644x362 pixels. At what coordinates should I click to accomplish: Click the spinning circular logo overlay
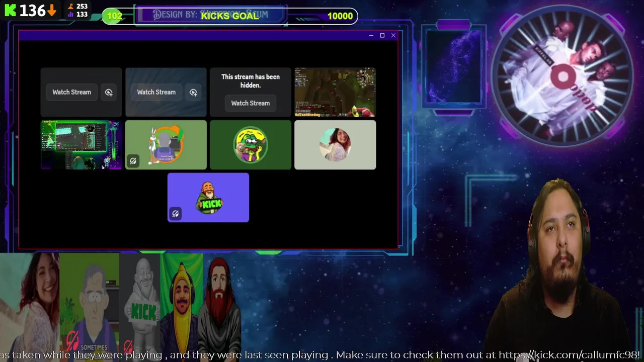[x=563, y=77]
